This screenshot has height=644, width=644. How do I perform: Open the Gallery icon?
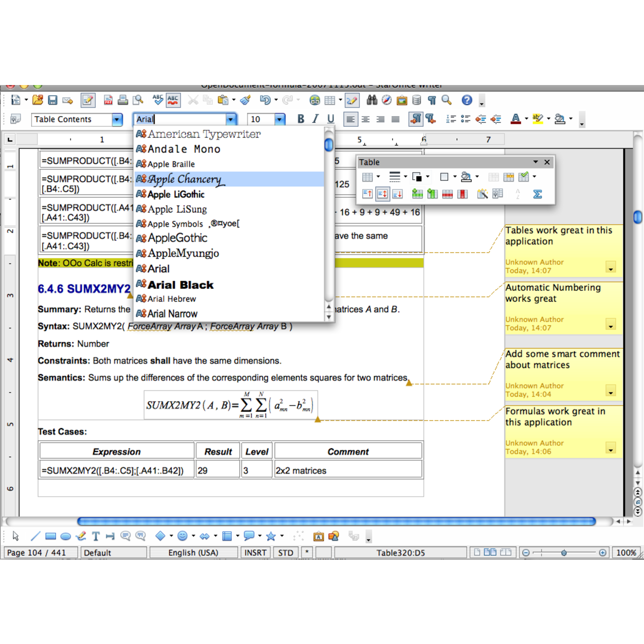(x=401, y=100)
